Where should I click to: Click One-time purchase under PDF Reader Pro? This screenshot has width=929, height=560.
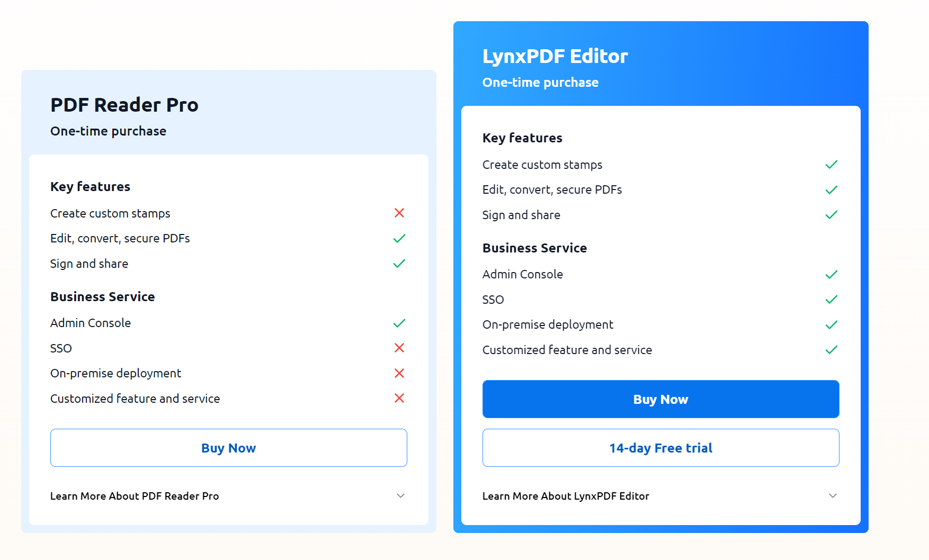[x=108, y=131]
